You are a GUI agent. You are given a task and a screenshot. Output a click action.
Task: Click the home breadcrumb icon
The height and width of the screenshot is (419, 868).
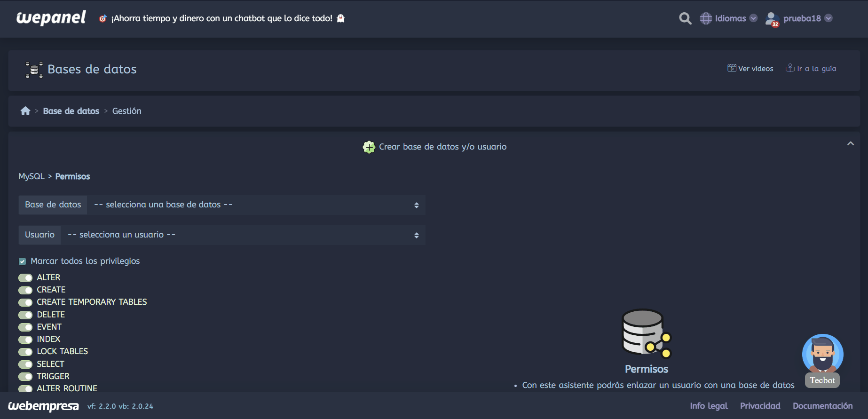[25, 111]
